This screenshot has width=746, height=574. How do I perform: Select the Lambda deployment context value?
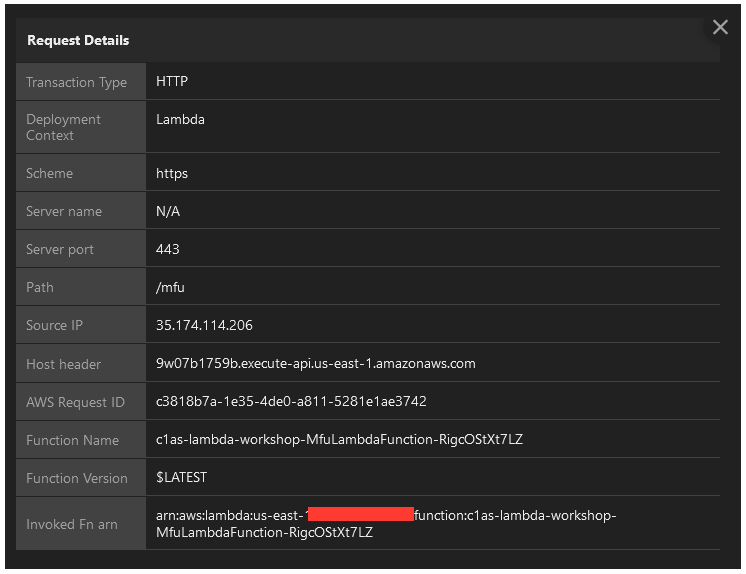point(180,119)
